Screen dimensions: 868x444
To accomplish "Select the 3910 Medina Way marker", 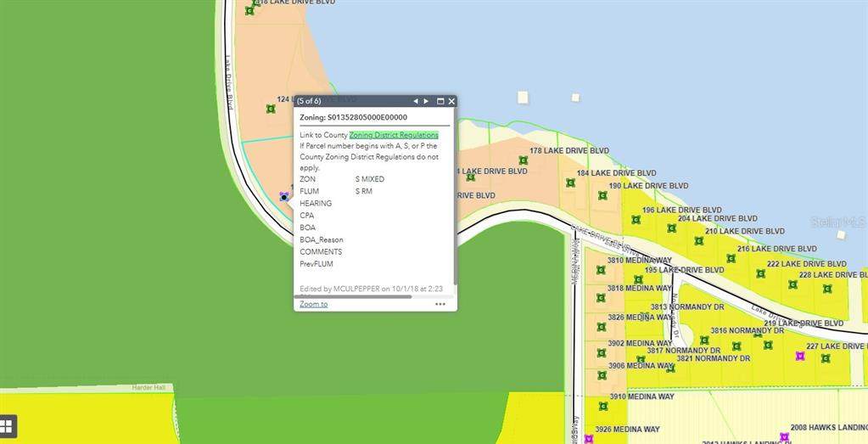I will click(x=602, y=406).
